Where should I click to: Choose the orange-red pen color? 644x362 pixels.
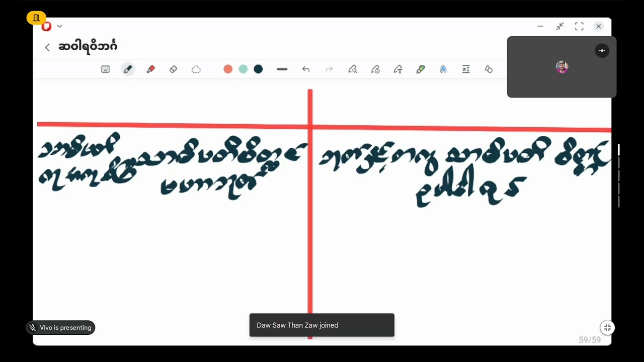(228, 69)
